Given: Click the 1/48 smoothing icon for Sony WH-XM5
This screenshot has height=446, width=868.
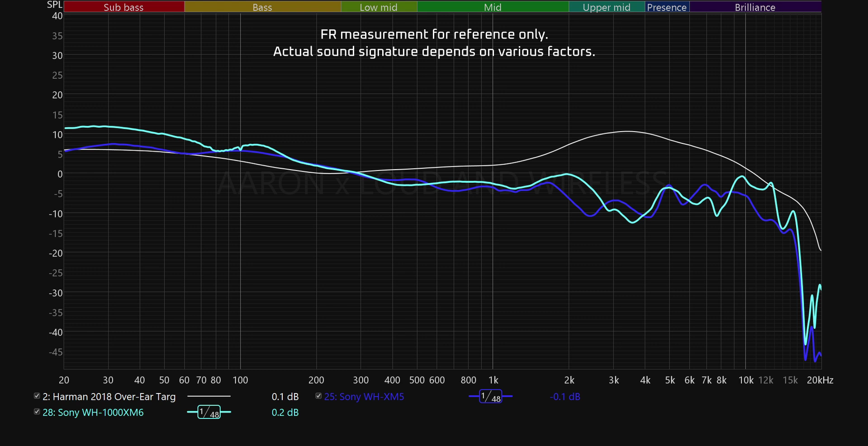Looking at the screenshot, I should click(491, 396).
